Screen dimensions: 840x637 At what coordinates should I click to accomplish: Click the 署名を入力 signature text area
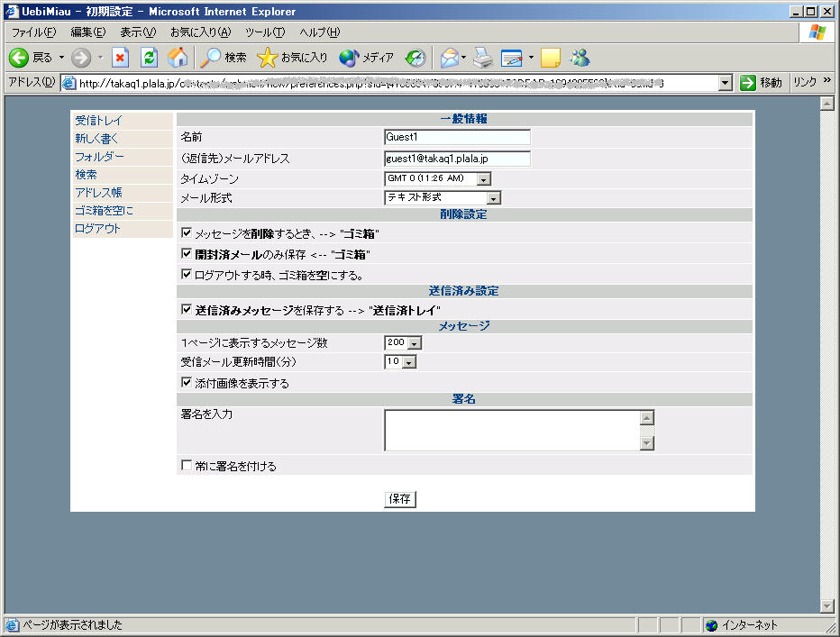tap(513, 430)
